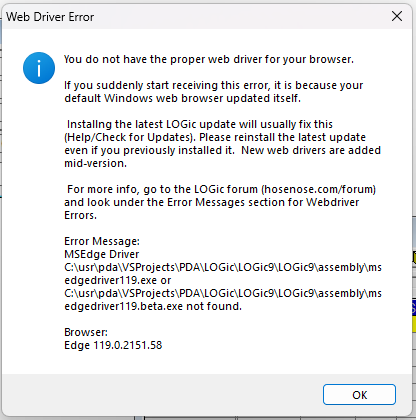Click the 'even if you previously installed' line
This screenshot has height=420, width=416.
(222, 150)
